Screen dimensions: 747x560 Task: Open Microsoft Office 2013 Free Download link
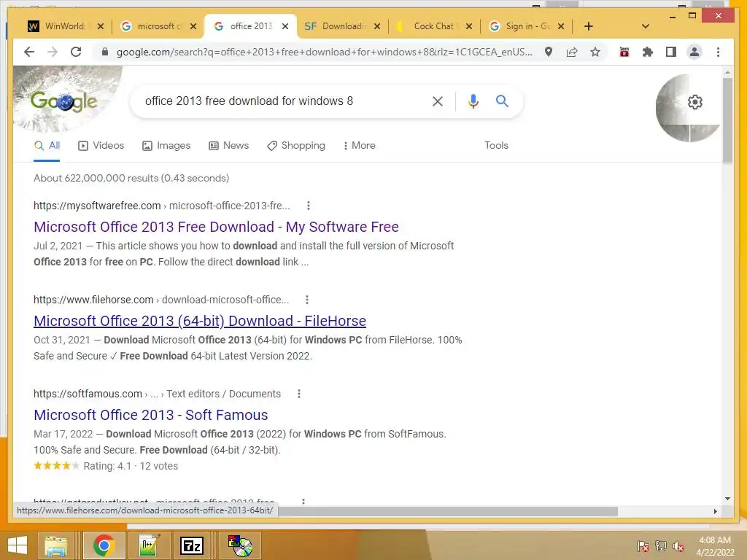coord(216,227)
